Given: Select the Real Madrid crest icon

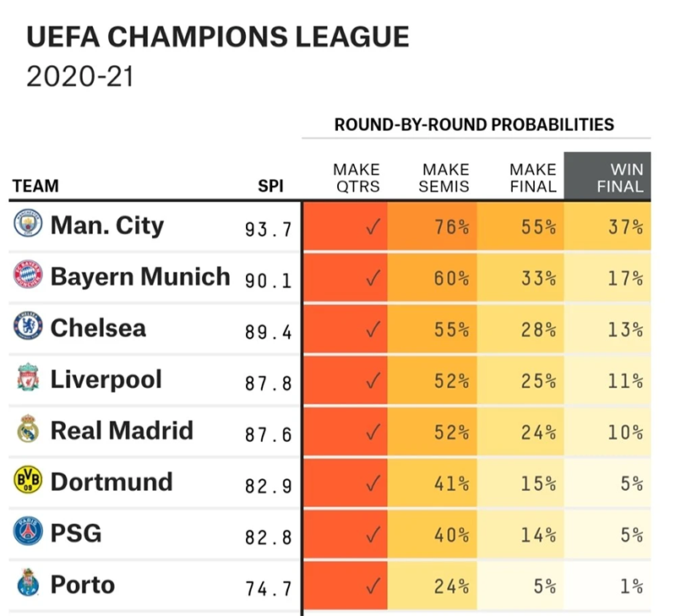Looking at the screenshot, I should (x=28, y=428).
